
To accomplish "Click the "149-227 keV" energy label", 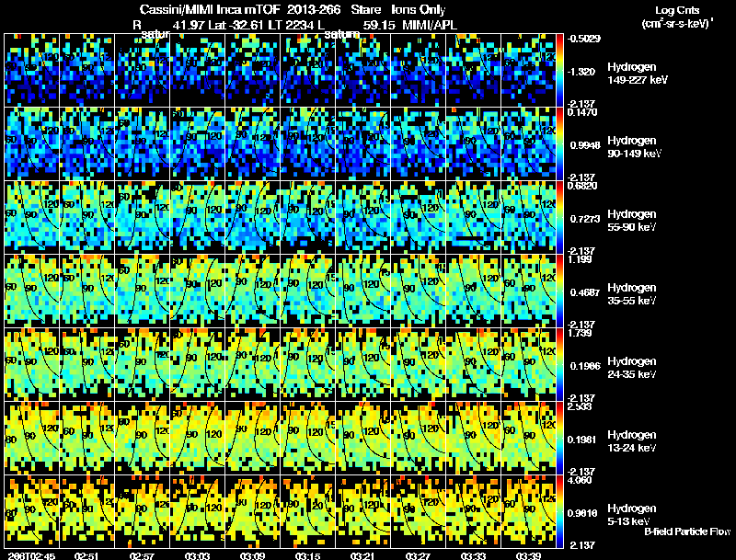I will 638,80.
